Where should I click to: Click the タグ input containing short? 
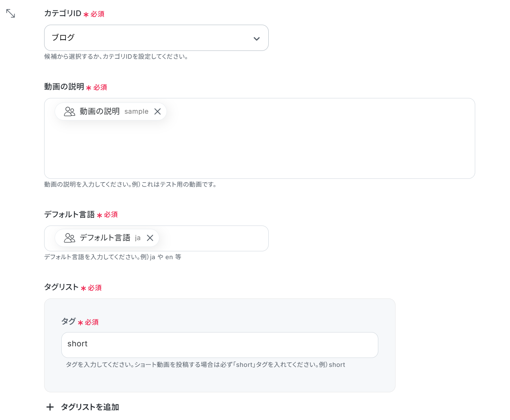(220, 345)
